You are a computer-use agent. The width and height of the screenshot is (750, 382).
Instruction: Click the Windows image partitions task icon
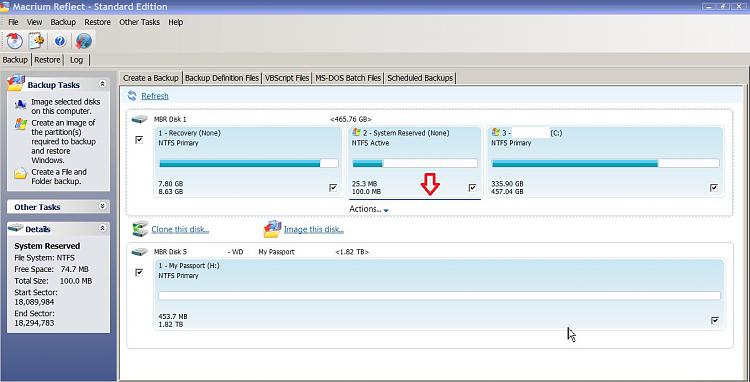coord(21,124)
